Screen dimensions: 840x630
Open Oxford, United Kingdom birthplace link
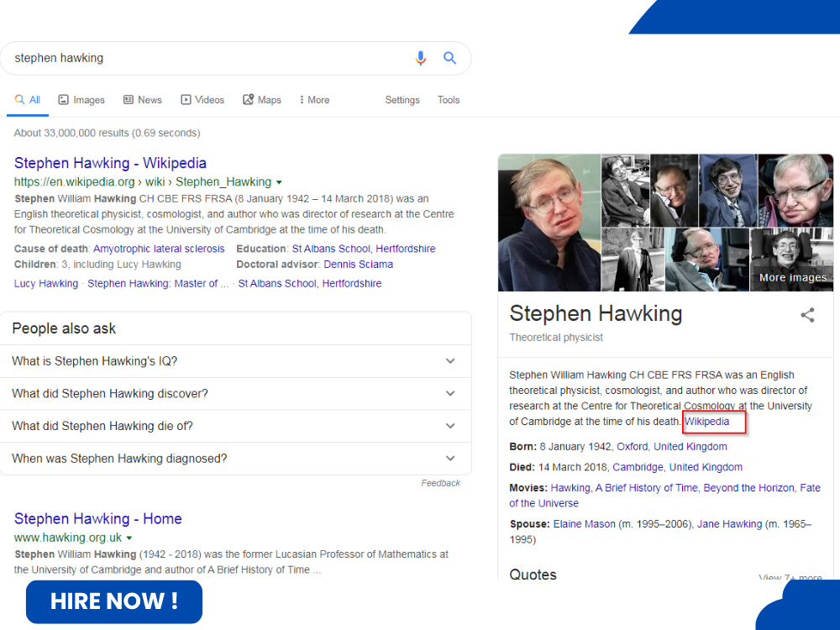coord(672,447)
